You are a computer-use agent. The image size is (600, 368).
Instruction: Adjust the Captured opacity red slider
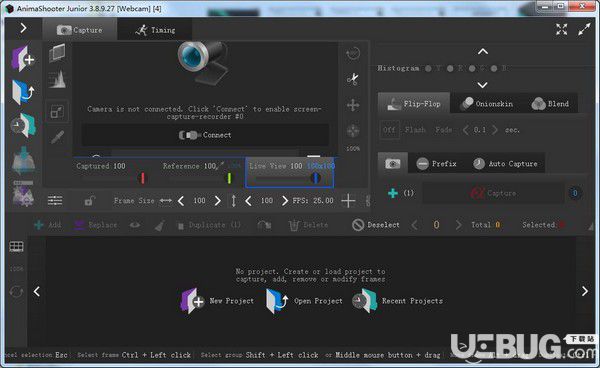(143, 178)
